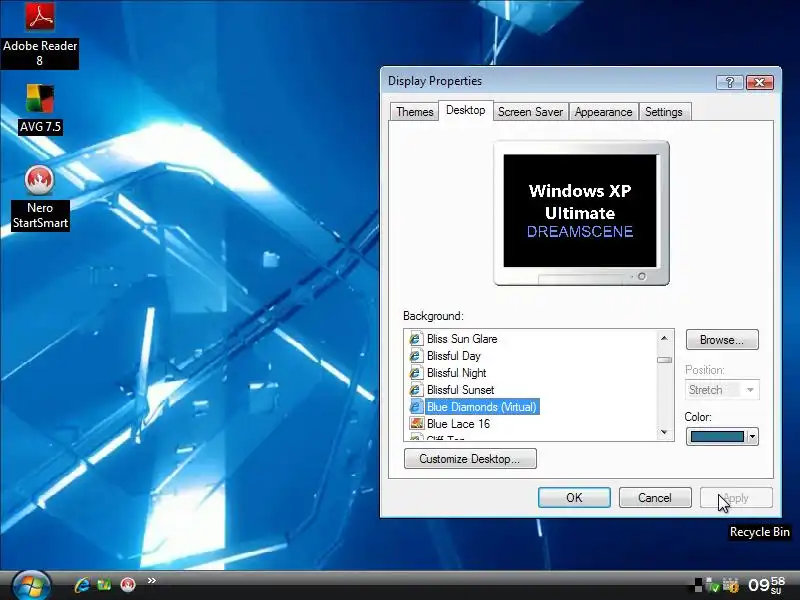Click the Blissful Night file icon
The height and width of the screenshot is (600, 800).
coord(416,373)
